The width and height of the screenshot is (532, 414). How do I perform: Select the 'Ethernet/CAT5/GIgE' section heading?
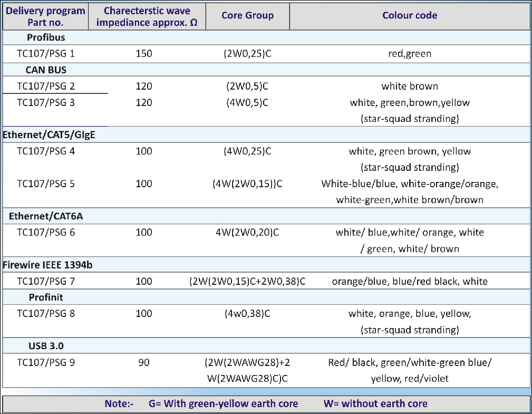pyautogui.click(x=49, y=135)
